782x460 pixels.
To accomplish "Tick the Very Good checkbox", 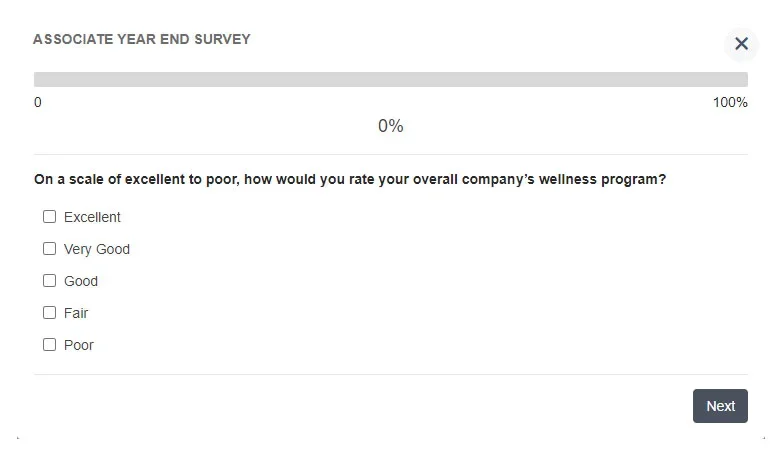I will (49, 248).
